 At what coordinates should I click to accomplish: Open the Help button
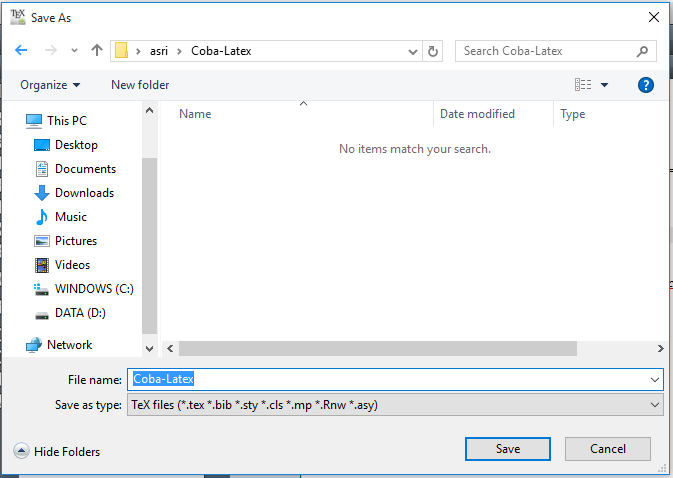point(646,85)
